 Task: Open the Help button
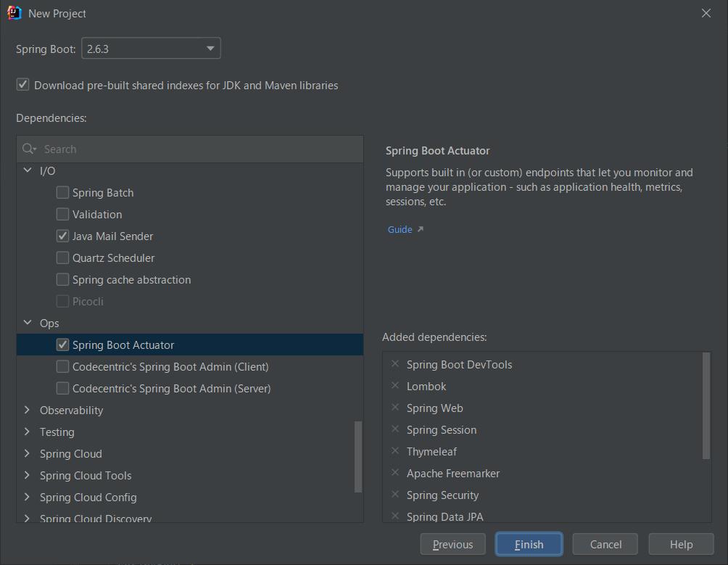681,544
